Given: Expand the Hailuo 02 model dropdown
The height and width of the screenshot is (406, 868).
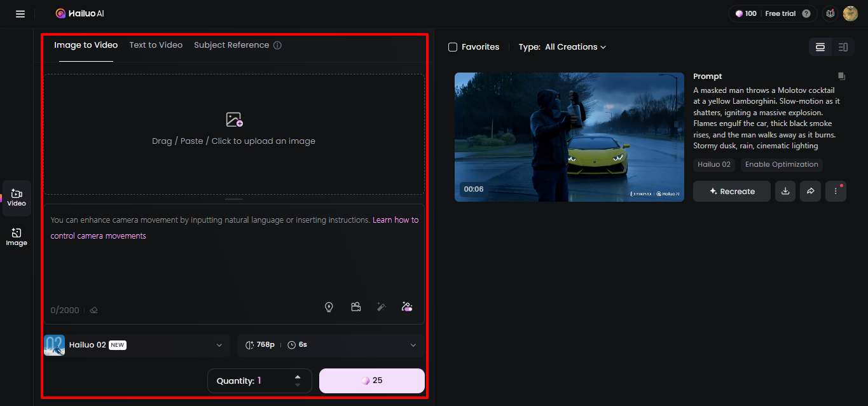Looking at the screenshot, I should pos(137,345).
